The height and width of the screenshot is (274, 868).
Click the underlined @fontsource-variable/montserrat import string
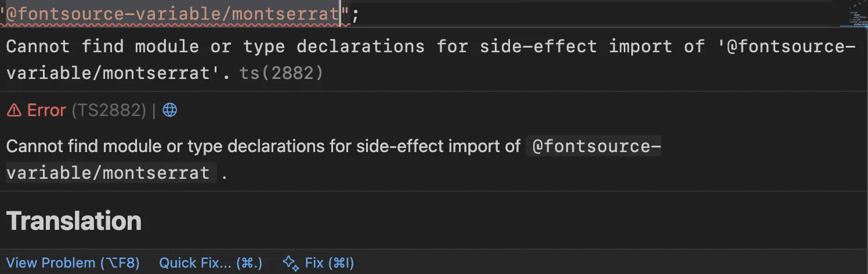coord(172,14)
